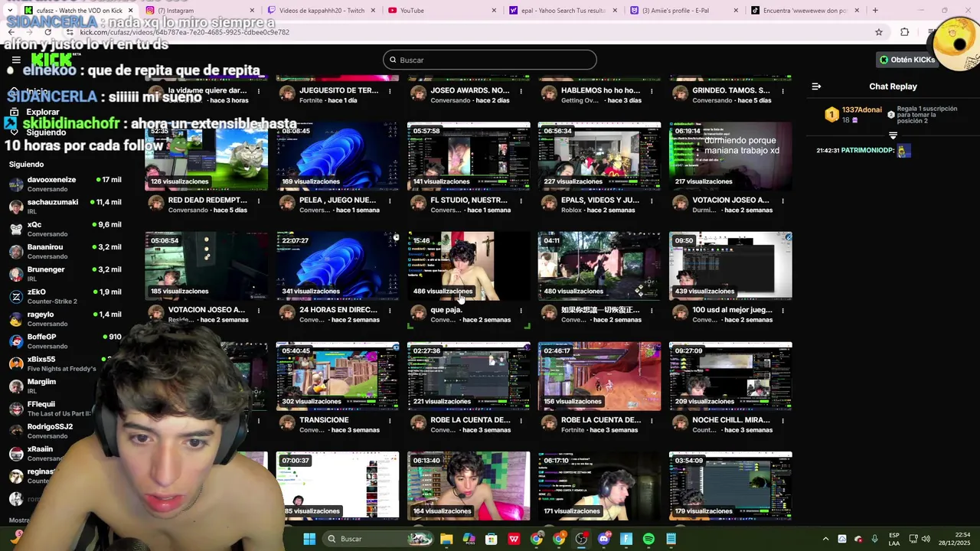Click PATRIMONIODP message in chat replay
The width and height of the screenshot is (980, 551).
point(864,151)
